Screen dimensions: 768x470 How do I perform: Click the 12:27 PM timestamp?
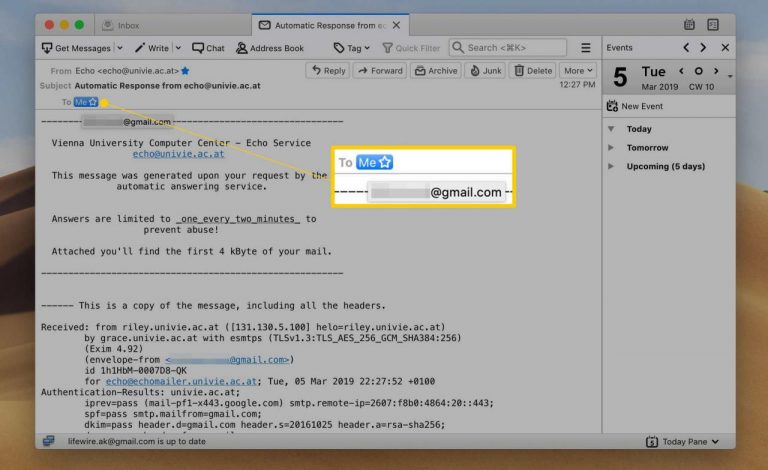577,85
